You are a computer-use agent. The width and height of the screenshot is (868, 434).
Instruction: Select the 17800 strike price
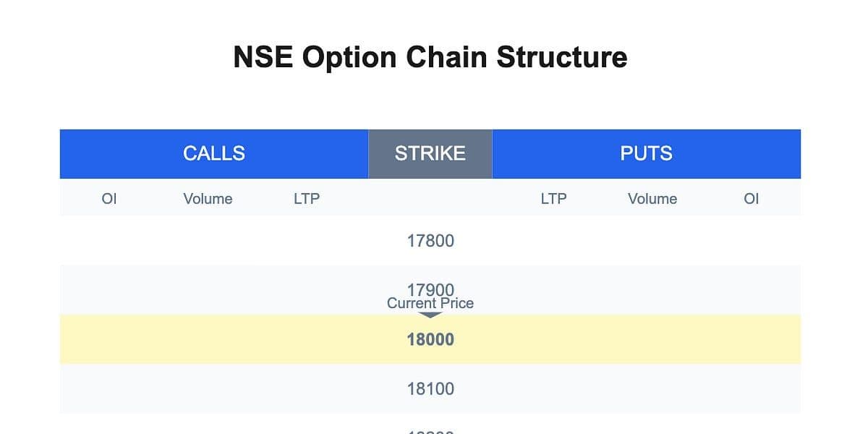click(x=430, y=241)
